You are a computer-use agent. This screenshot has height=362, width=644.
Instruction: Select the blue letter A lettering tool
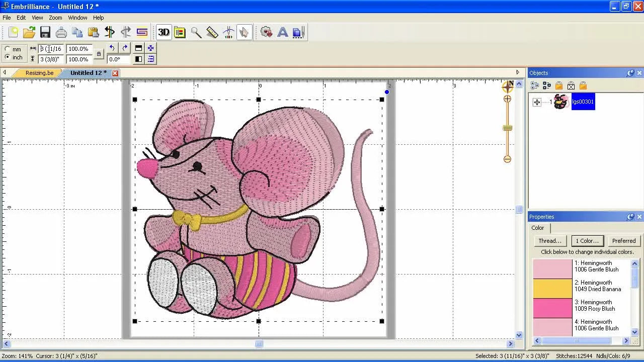[x=283, y=33]
